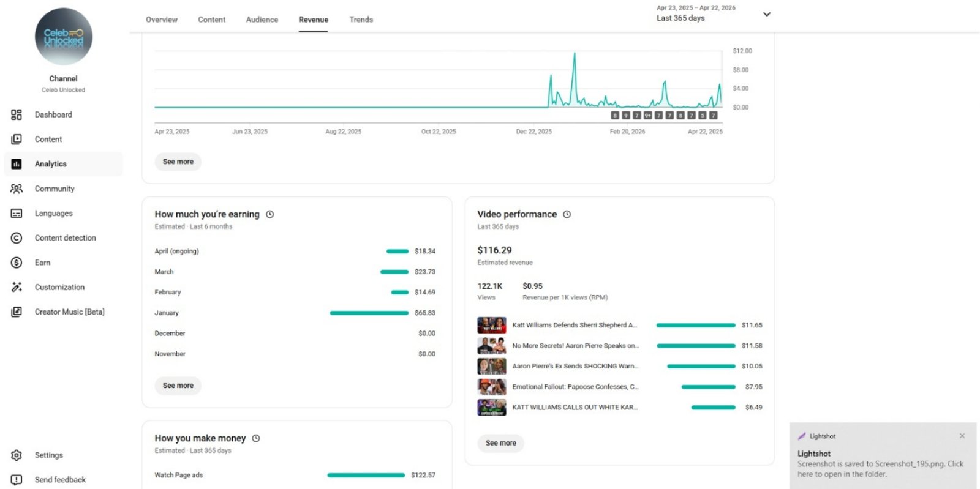Switch to the Audience tab
This screenshot has width=980, height=489.
point(262,20)
